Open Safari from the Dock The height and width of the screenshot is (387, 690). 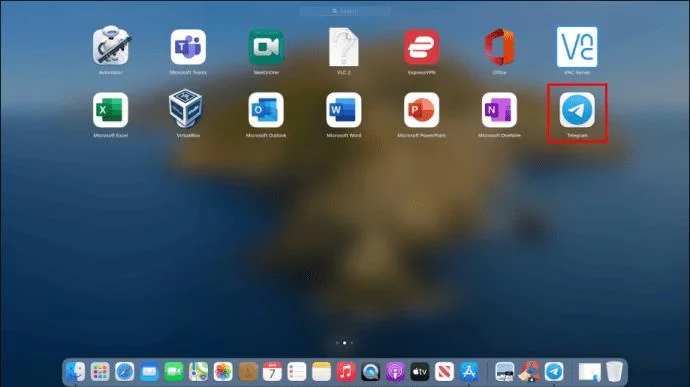125,372
